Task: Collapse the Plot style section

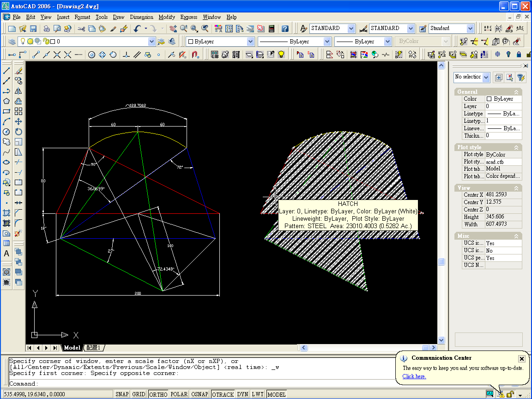Action: [516, 147]
